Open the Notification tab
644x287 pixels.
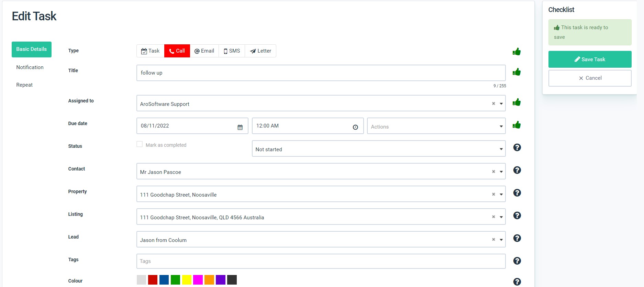coord(30,67)
